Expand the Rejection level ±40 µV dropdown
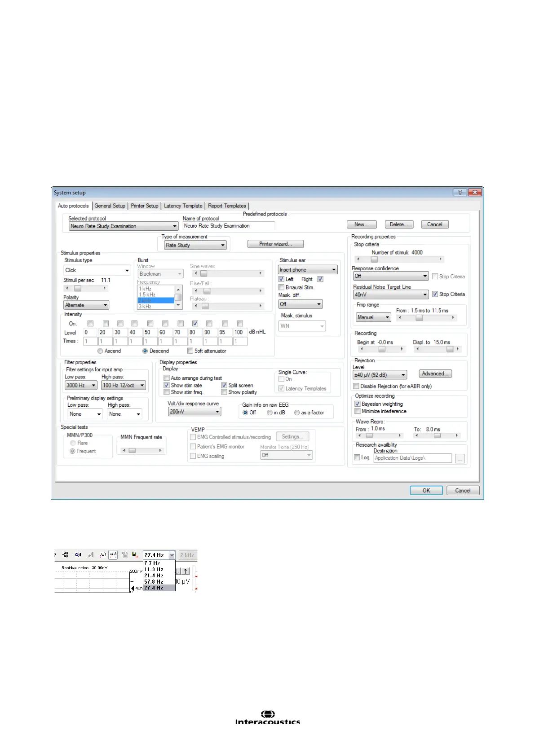Screen dimensions: 535x756 pos(380,375)
